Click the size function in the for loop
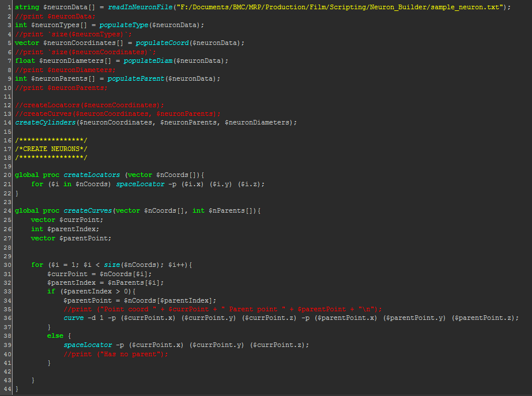Viewport: 532px width, 396px height. (112, 265)
